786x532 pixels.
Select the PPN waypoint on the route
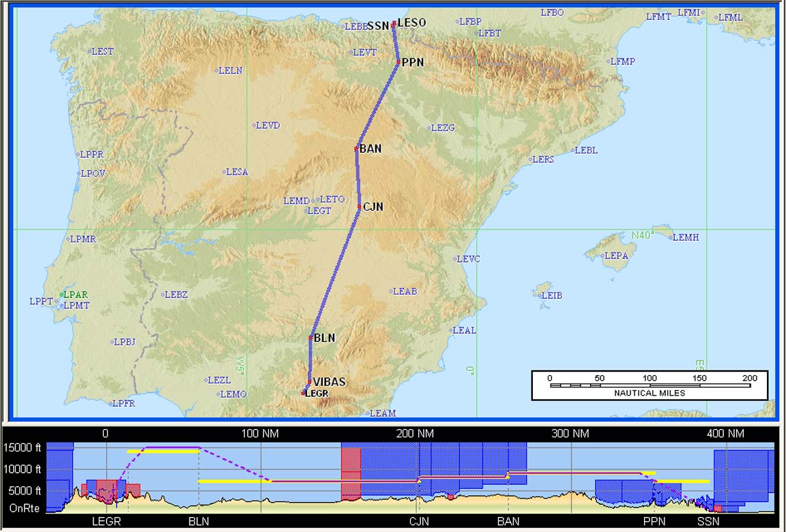click(398, 62)
